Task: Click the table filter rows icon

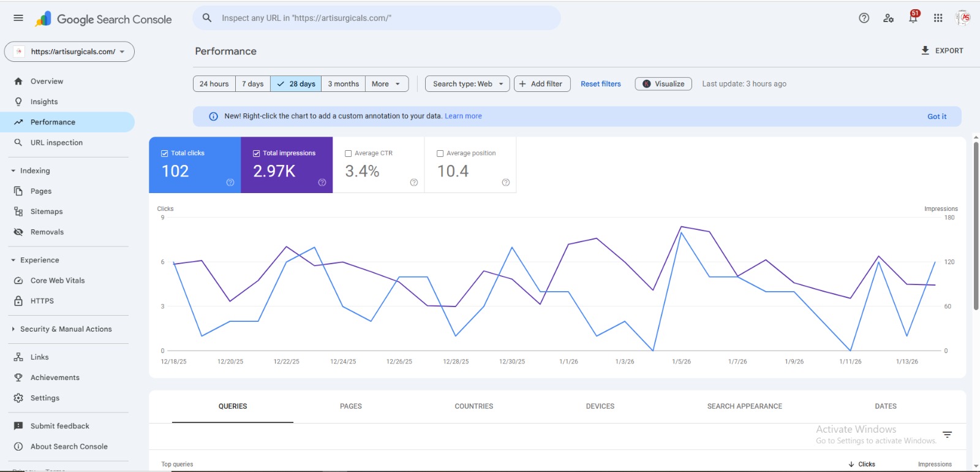Action: click(948, 435)
